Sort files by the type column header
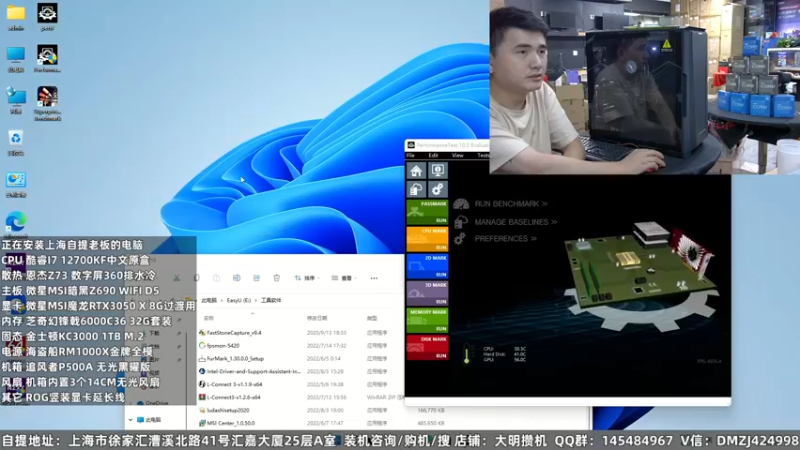 [x=372, y=318]
